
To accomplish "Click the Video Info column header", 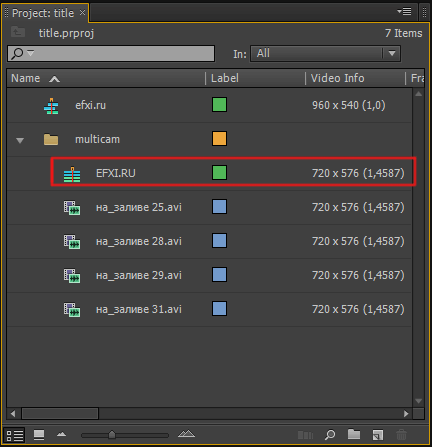I will tap(337, 78).
